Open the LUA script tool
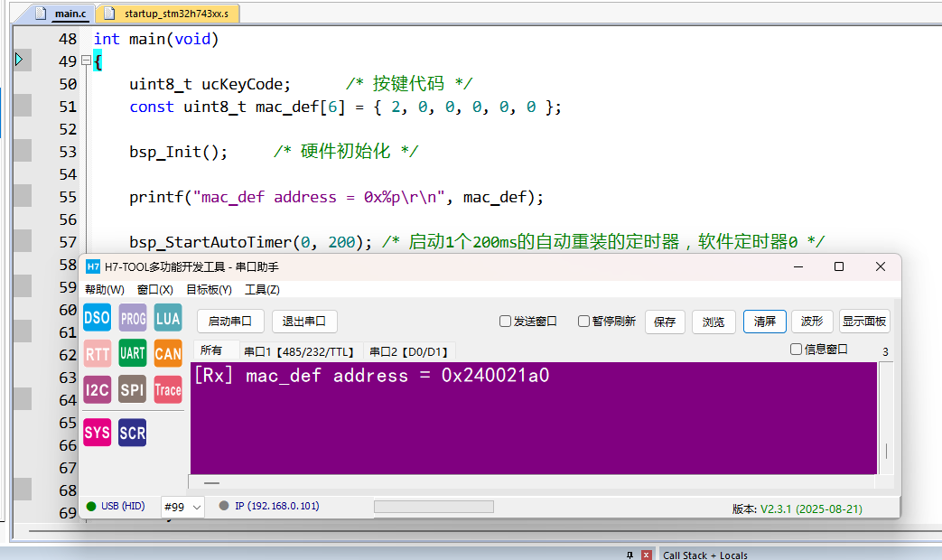 point(168,317)
